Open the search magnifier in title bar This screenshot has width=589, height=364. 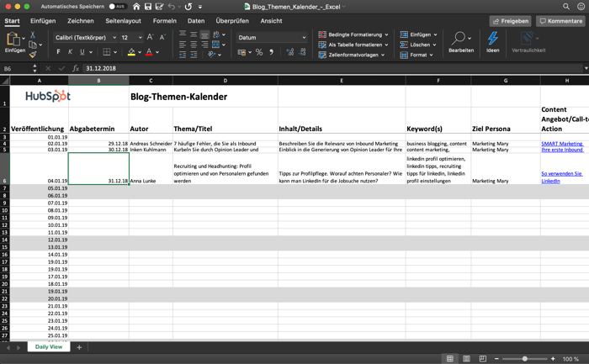[565, 7]
